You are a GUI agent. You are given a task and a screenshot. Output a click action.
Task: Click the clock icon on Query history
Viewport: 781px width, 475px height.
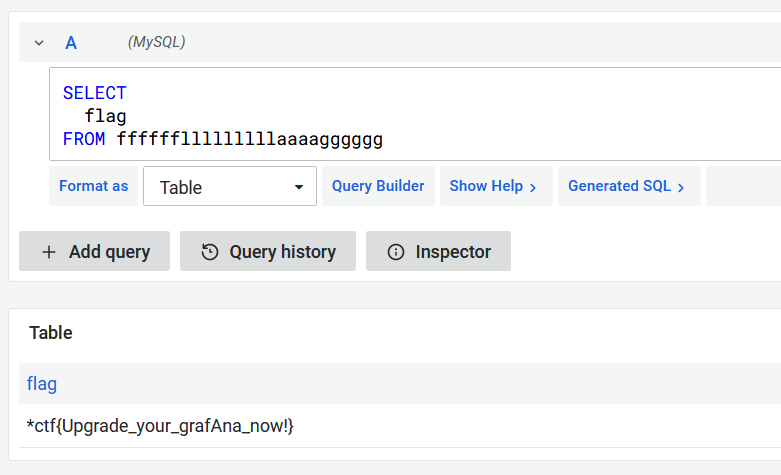[210, 252]
